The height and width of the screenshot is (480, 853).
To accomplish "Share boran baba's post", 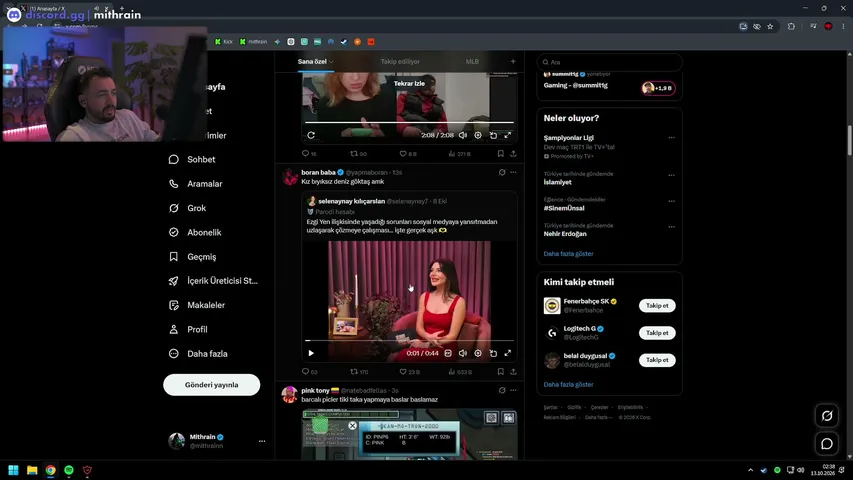I will pos(513,372).
